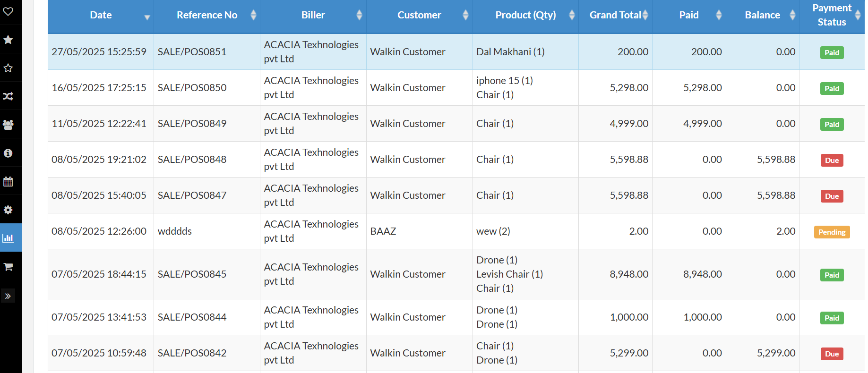The height and width of the screenshot is (373, 868).
Task: Click Paid badge for SALE/POS0851
Action: 832,52
